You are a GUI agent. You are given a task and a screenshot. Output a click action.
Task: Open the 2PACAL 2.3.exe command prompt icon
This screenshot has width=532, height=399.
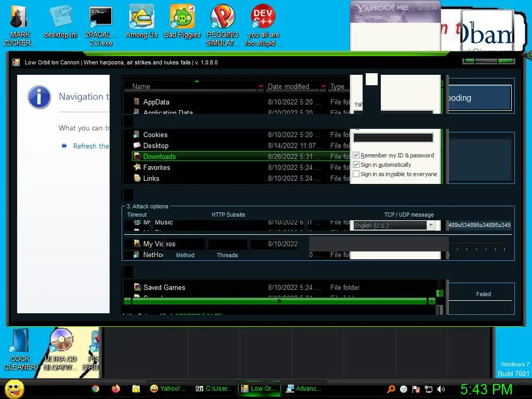101,26
